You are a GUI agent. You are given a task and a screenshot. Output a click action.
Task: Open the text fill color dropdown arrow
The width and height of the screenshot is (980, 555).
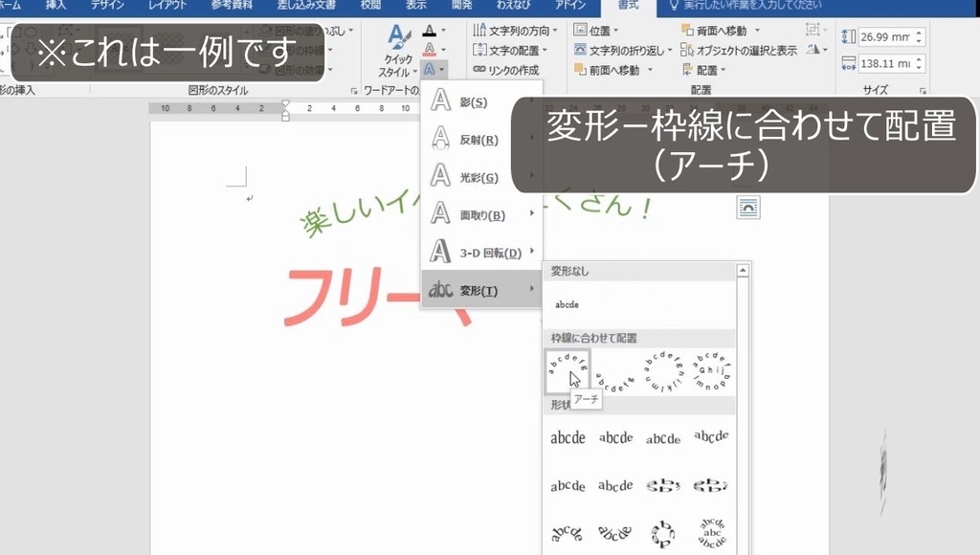coord(443,30)
